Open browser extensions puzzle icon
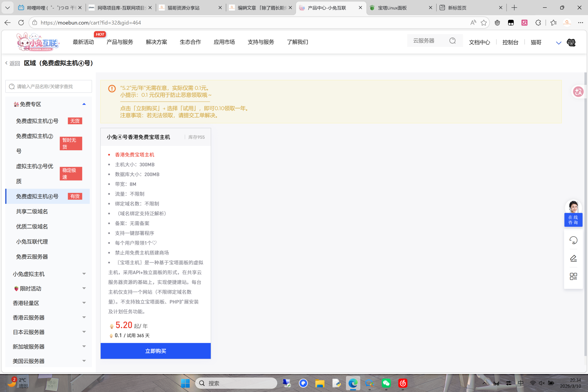This screenshot has height=392, width=588. click(x=538, y=23)
